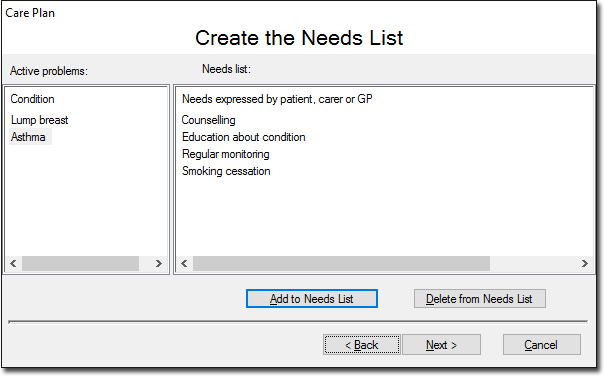604x376 pixels.
Task: Click left arrow of Active problems scrollbar
Action: (x=13, y=264)
